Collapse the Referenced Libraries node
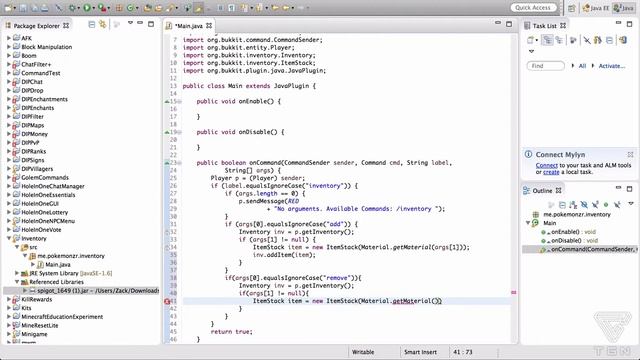640x360 pixels. coord(17,282)
